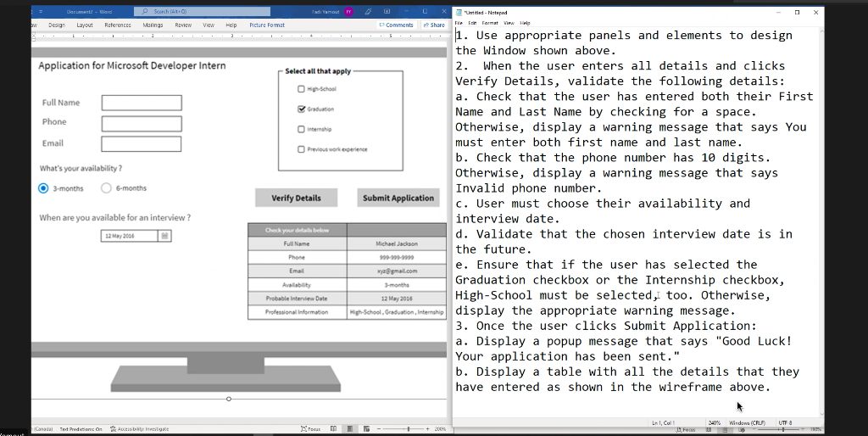Switch to the Picture Format tab

pos(267,25)
